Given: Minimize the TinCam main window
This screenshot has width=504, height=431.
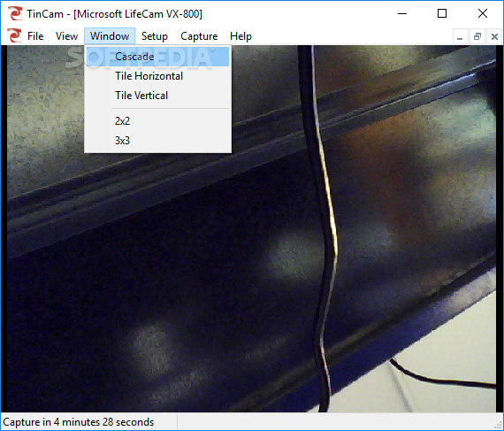Looking at the screenshot, I should pos(402,13).
